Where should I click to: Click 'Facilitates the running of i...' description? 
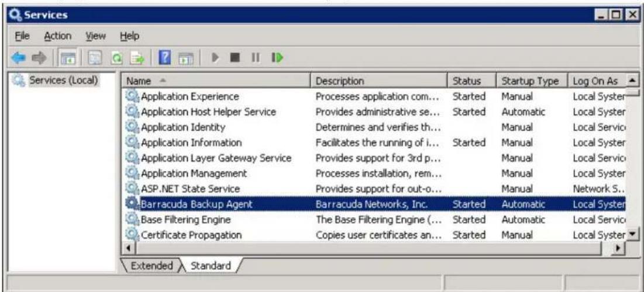(377, 142)
